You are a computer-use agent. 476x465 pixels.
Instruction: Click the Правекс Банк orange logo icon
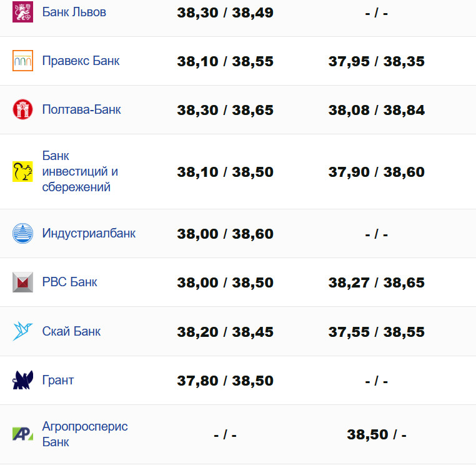(x=22, y=61)
